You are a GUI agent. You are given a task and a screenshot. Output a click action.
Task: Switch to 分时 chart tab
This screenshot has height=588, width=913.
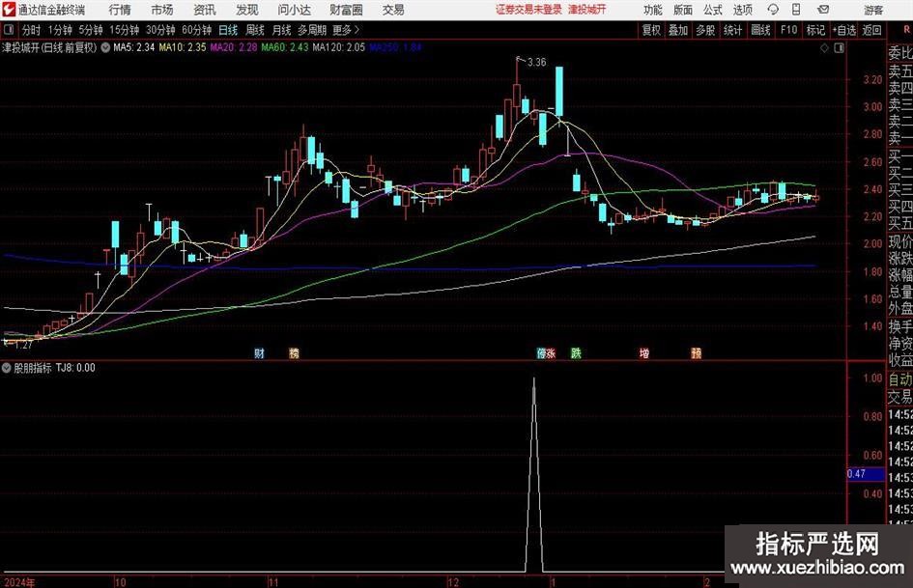point(31,30)
